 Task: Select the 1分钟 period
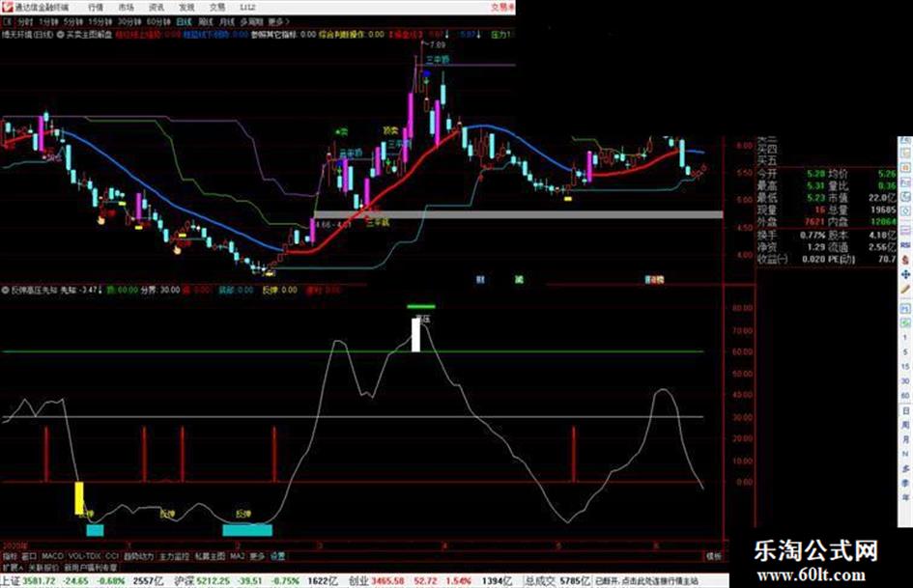pyautogui.click(x=49, y=22)
